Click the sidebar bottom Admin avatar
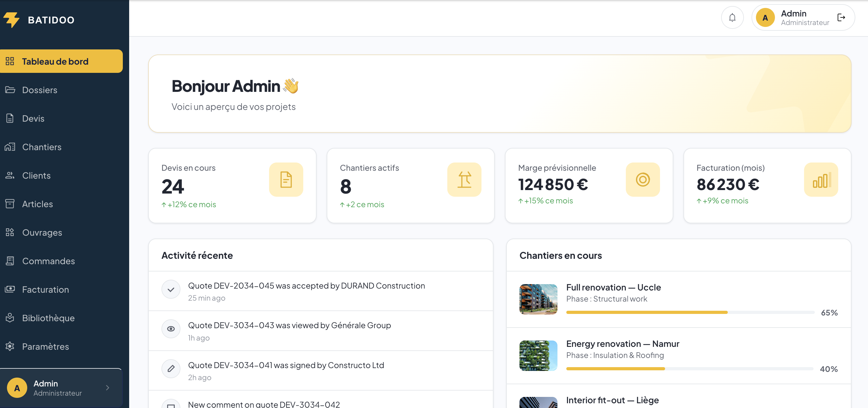This screenshot has height=408, width=868. pyautogui.click(x=17, y=388)
